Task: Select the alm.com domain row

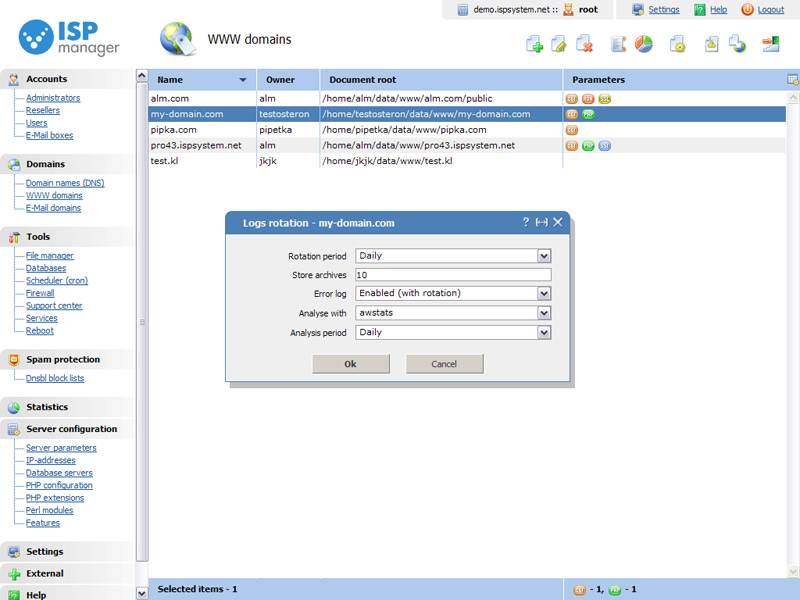Action: [x=467, y=98]
